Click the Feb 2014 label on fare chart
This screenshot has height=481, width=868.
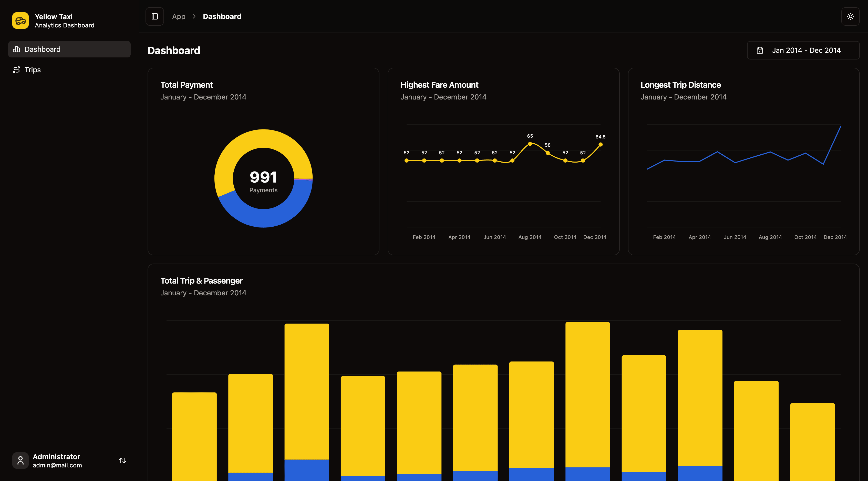[424, 237]
